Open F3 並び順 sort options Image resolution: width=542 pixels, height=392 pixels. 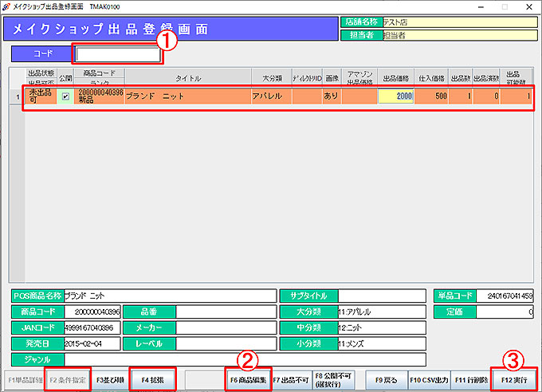[111, 380]
